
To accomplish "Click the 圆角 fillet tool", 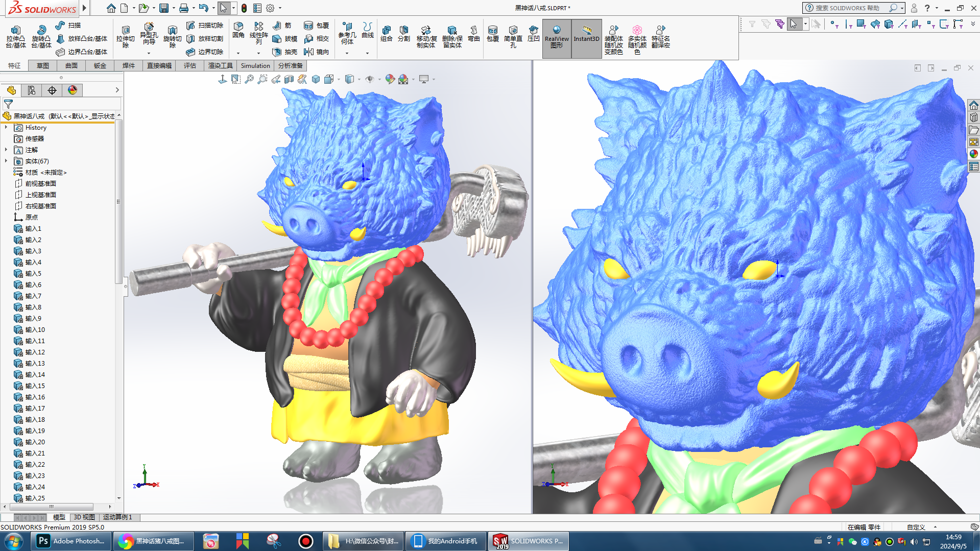I will click(238, 31).
